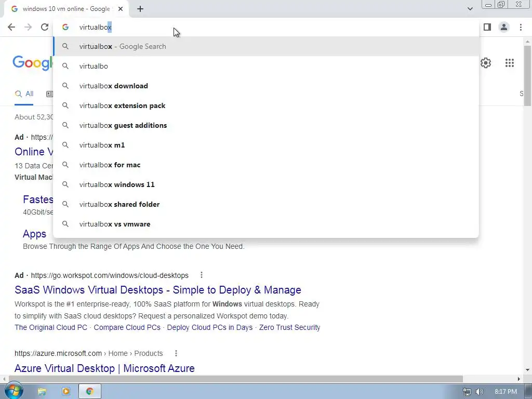Follow 'Zero Trust Security' link
Screen dimensions: 532x399
tap(289, 327)
